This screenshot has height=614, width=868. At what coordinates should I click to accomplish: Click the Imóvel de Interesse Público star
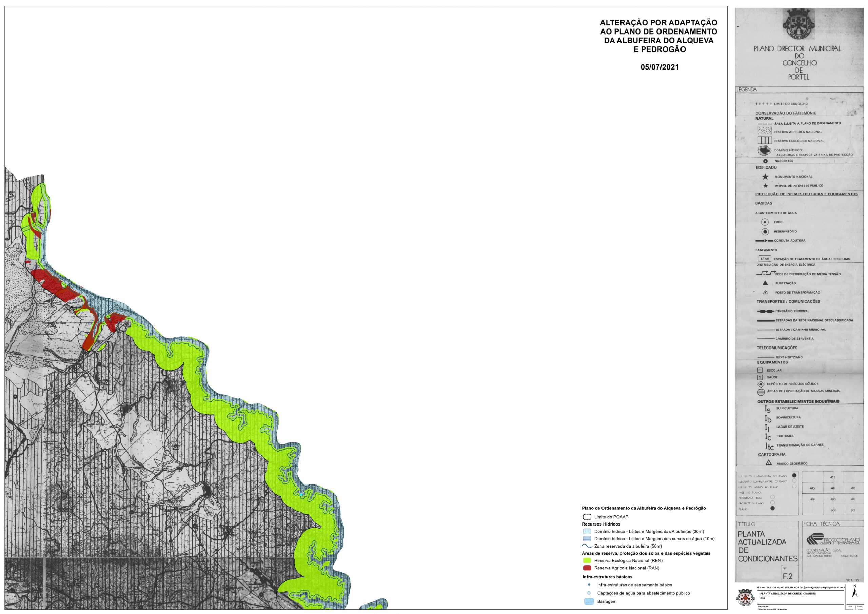766,186
